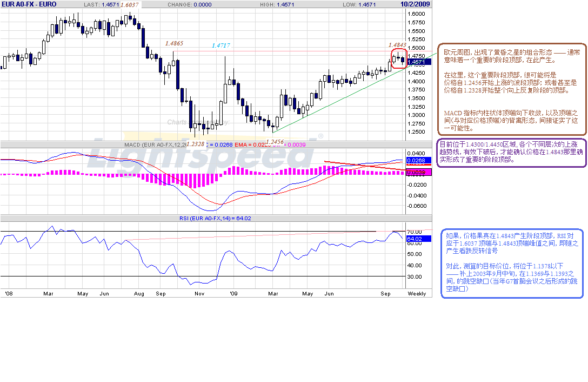The width and height of the screenshot is (588, 382).
Task: Click the RSI (EUR A0-FX,14) = 64.02 label
Action: 215,218
